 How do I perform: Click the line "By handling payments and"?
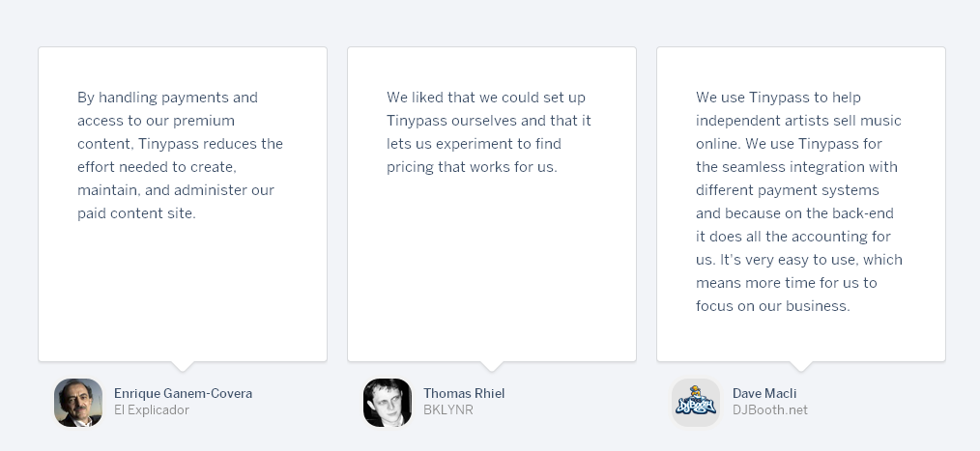point(167,98)
